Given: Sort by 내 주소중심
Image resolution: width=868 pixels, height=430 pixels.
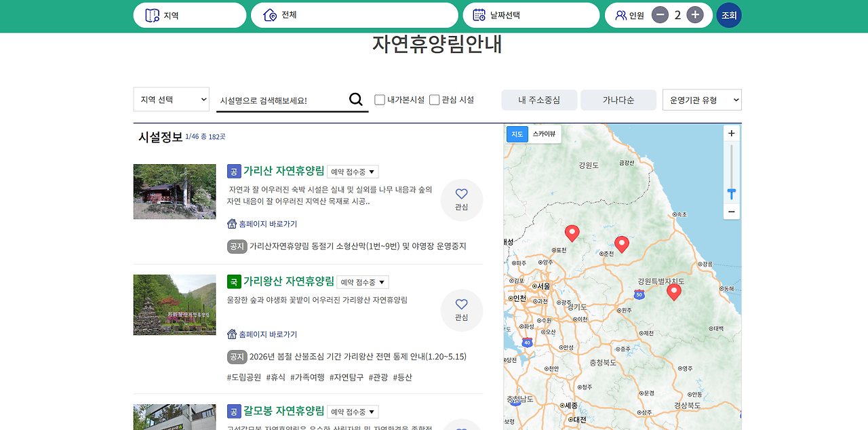Looking at the screenshot, I should (x=539, y=100).
